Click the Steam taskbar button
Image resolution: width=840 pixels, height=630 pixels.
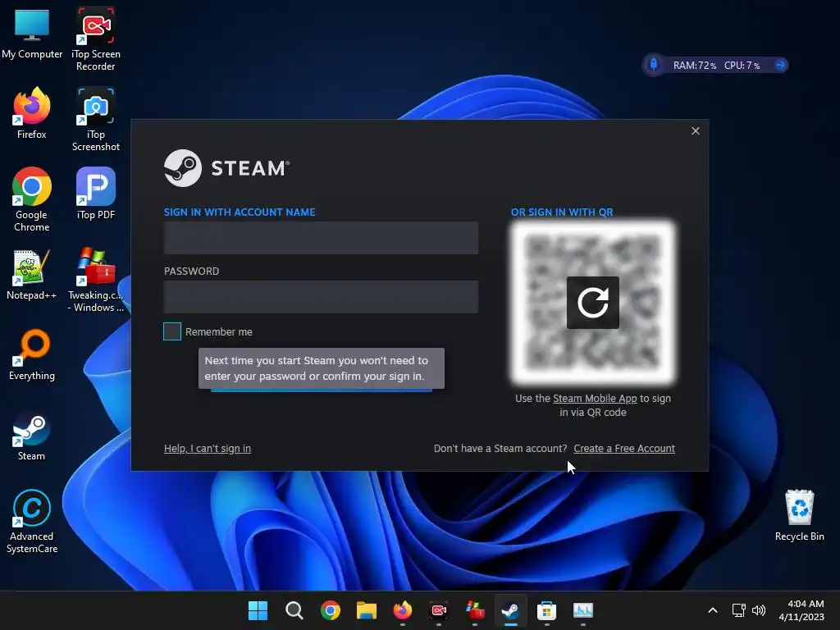pyautogui.click(x=510, y=610)
